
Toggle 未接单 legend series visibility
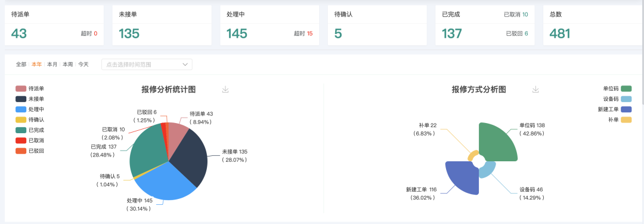[30, 99]
